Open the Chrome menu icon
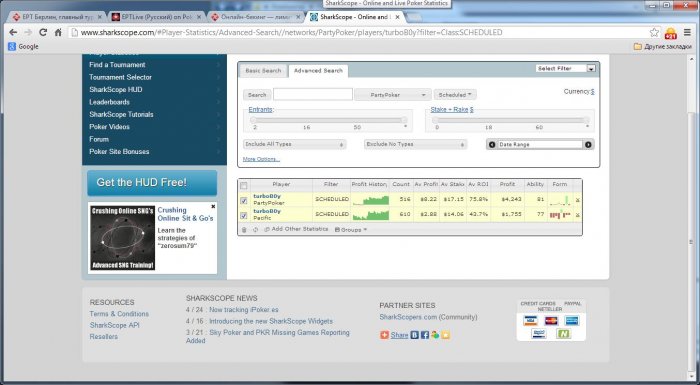Image resolution: width=700 pixels, height=385 pixels. pyautogui.click(x=688, y=32)
